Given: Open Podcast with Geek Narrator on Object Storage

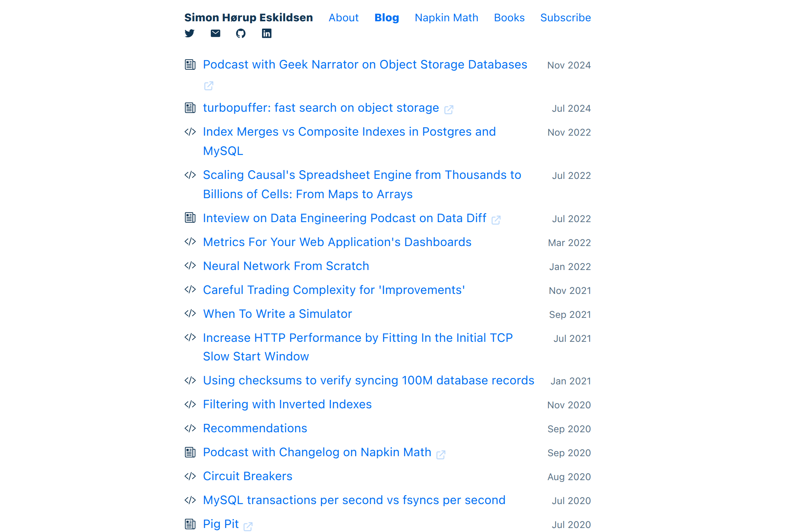Looking at the screenshot, I should [x=365, y=65].
